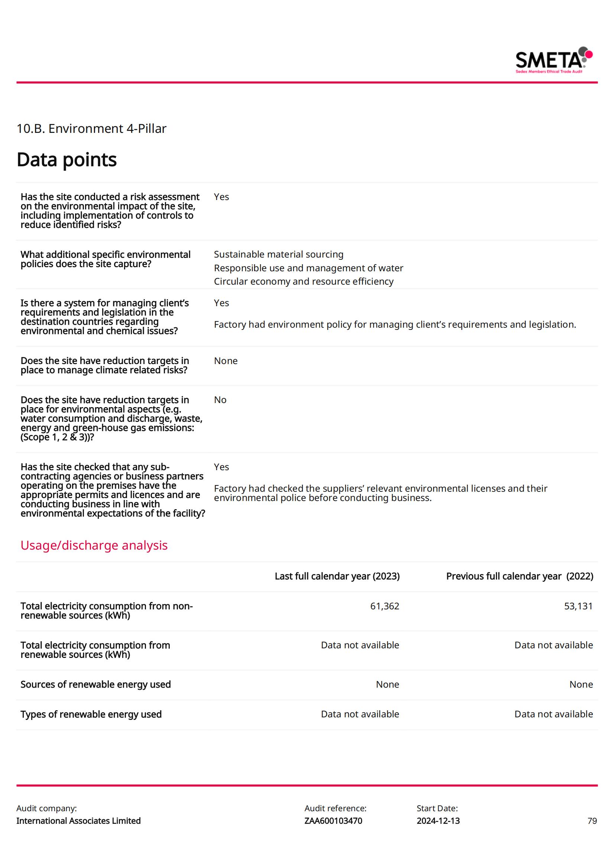Click the 53,131 electricity consumption value
Viewport: 614px width, 868px height.
point(578,606)
